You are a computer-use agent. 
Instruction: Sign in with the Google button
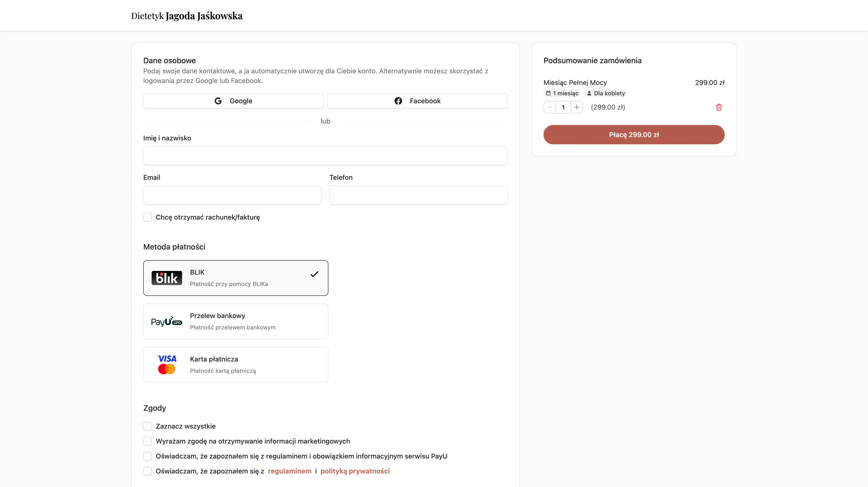(233, 101)
